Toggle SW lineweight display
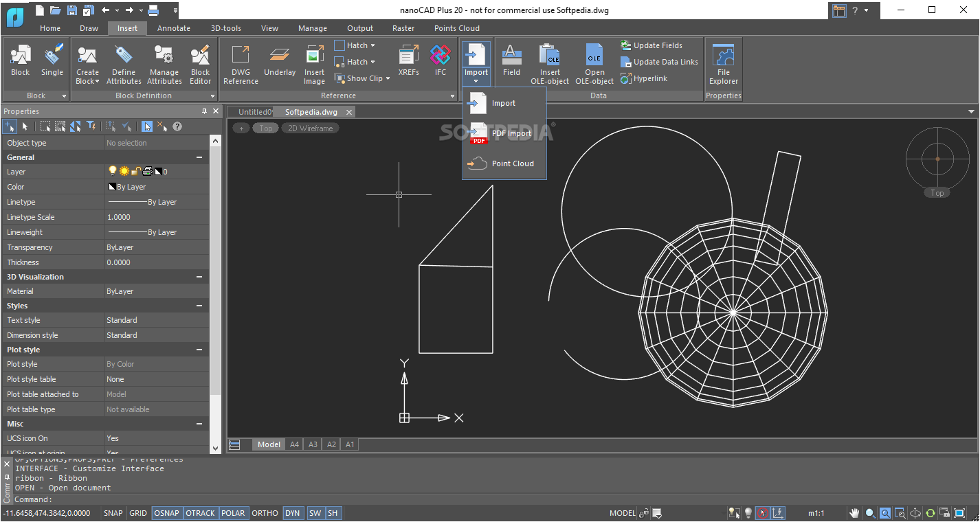The height and width of the screenshot is (522, 980). click(315, 513)
